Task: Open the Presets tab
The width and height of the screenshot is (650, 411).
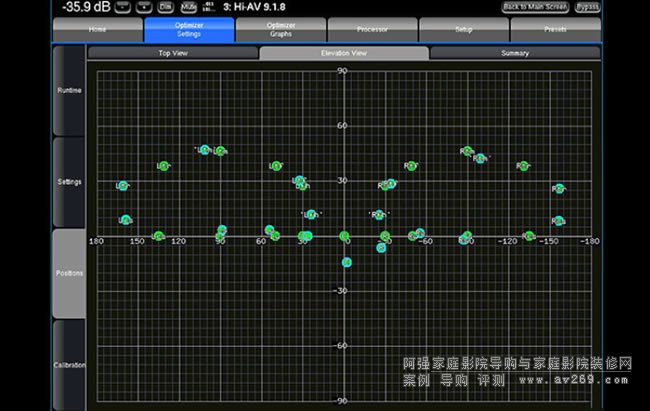Action: (555, 30)
